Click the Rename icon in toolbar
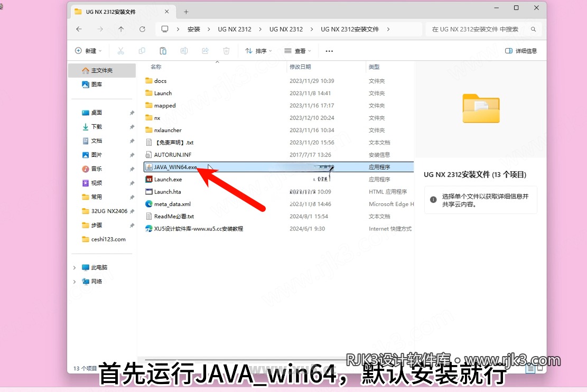 tap(184, 51)
